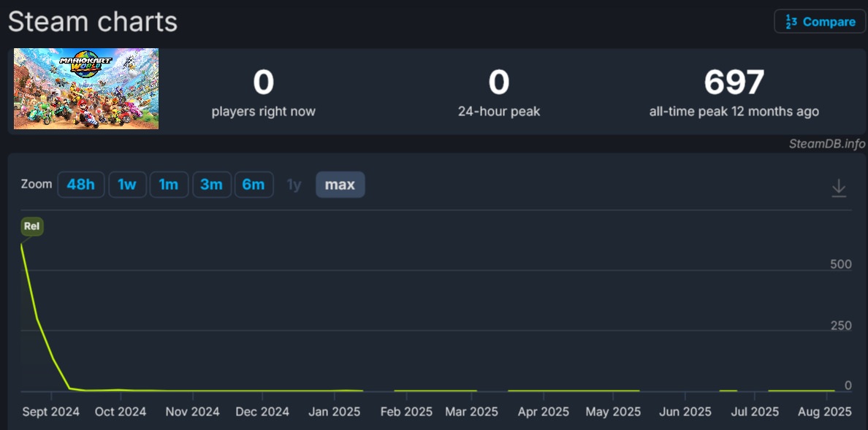This screenshot has height=430, width=868.
Task: Click the May 2025 axis label
Action: click(x=613, y=412)
